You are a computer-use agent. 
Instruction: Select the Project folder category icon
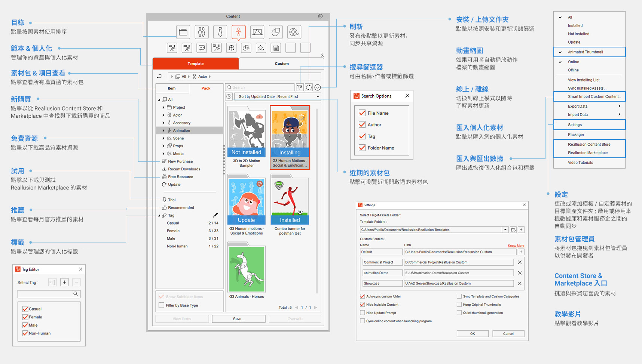[183, 32]
